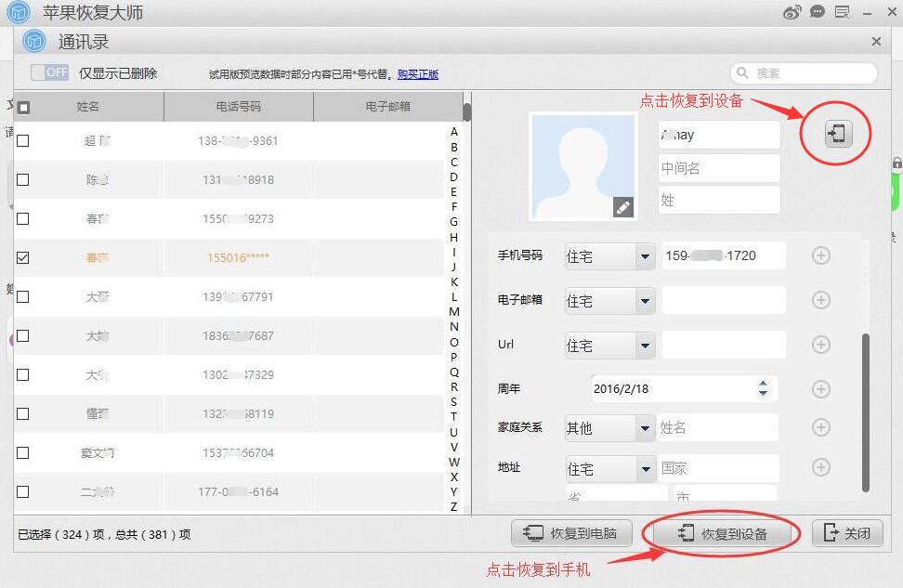This screenshot has width=903, height=588.
Task: Increase the 周年 date with the up arrow
Action: coord(763,384)
